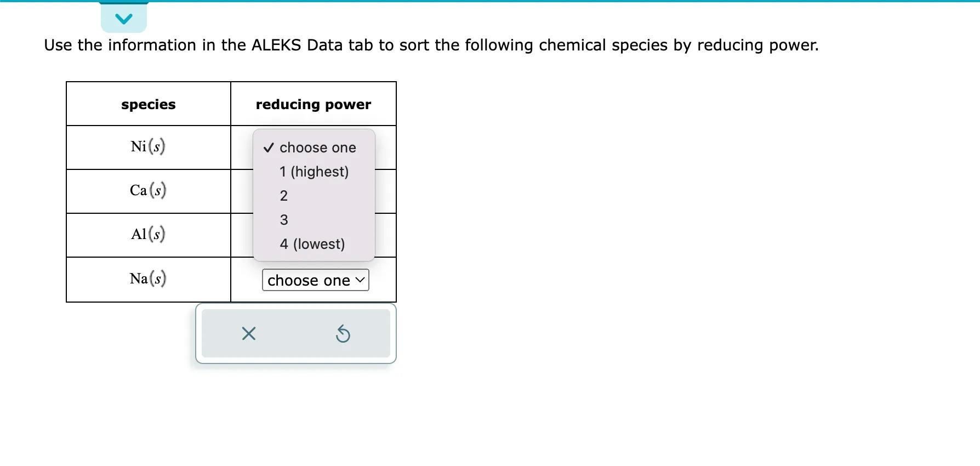
Task: Click the species column header
Action: coord(148,104)
